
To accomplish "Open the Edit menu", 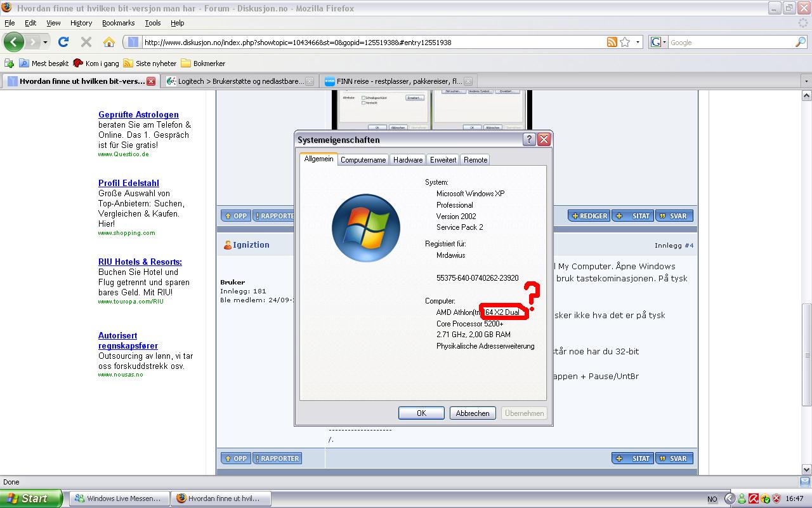I will (x=30, y=23).
